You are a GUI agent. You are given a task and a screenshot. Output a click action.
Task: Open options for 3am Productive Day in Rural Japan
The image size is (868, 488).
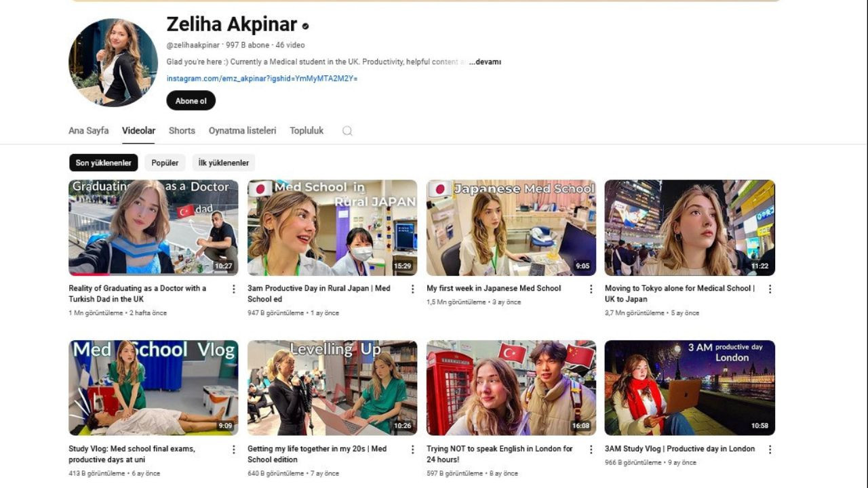(x=412, y=288)
